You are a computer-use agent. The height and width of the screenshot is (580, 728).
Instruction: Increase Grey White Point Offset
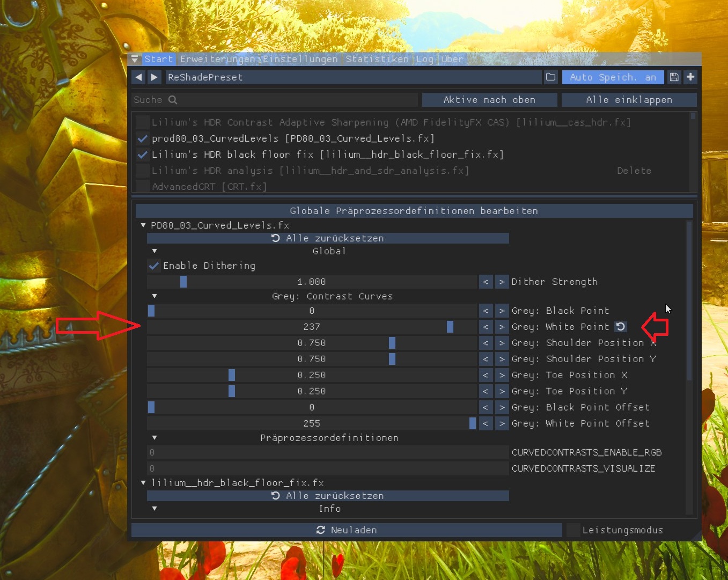(x=502, y=423)
